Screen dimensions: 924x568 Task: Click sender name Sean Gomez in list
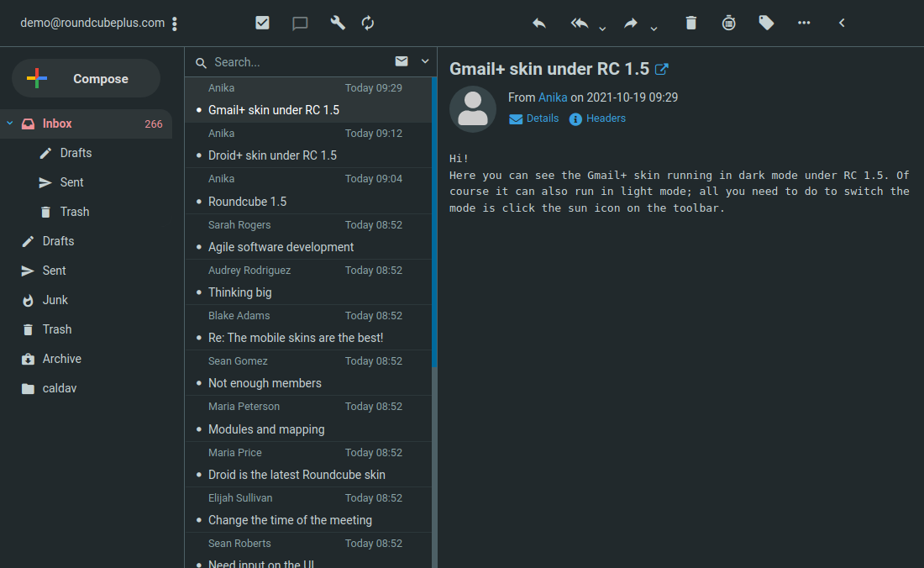coord(238,361)
